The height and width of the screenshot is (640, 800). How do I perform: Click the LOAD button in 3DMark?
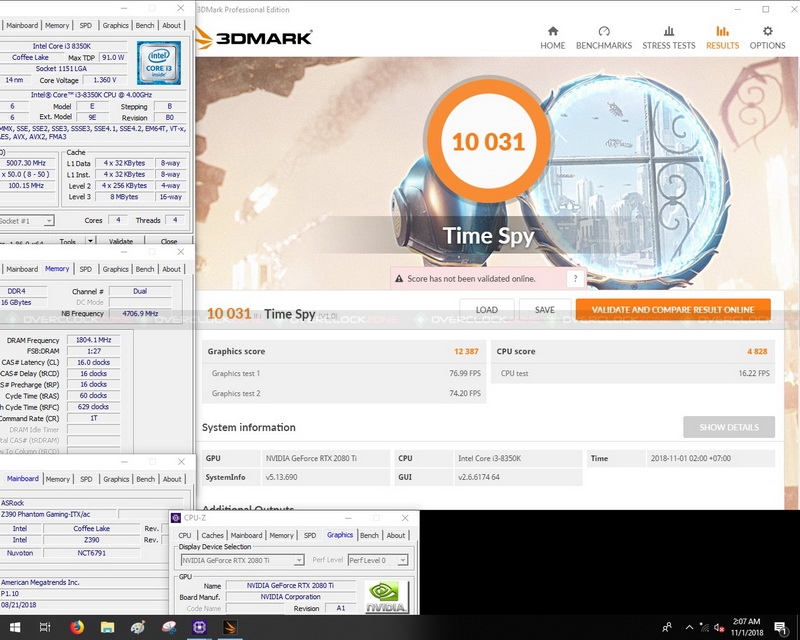tap(487, 310)
